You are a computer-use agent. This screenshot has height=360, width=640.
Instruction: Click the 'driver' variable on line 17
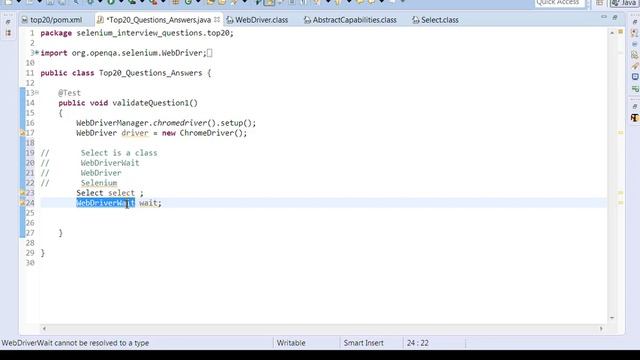click(x=135, y=133)
